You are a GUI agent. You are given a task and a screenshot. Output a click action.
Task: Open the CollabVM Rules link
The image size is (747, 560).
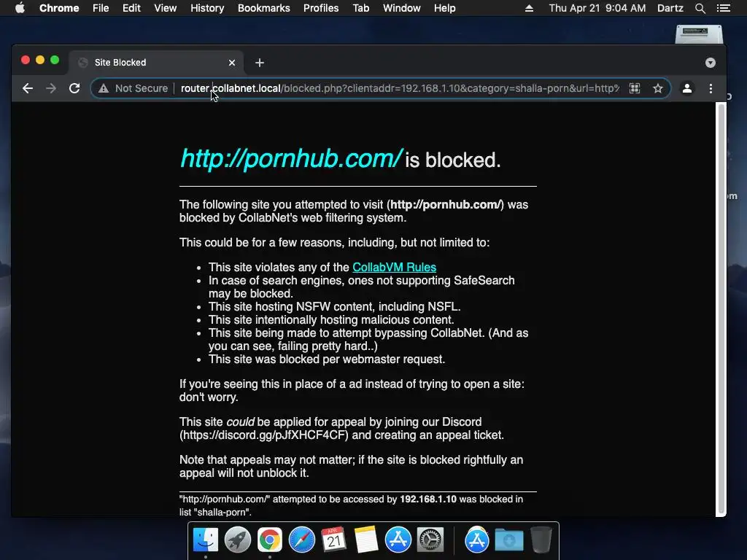pos(394,267)
